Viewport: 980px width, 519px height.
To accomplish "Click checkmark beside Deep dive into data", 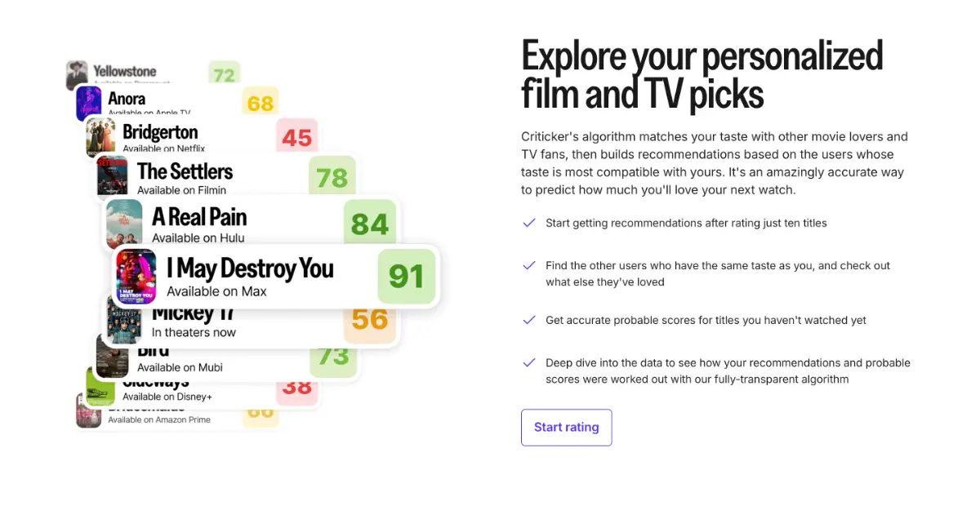I will coord(529,362).
